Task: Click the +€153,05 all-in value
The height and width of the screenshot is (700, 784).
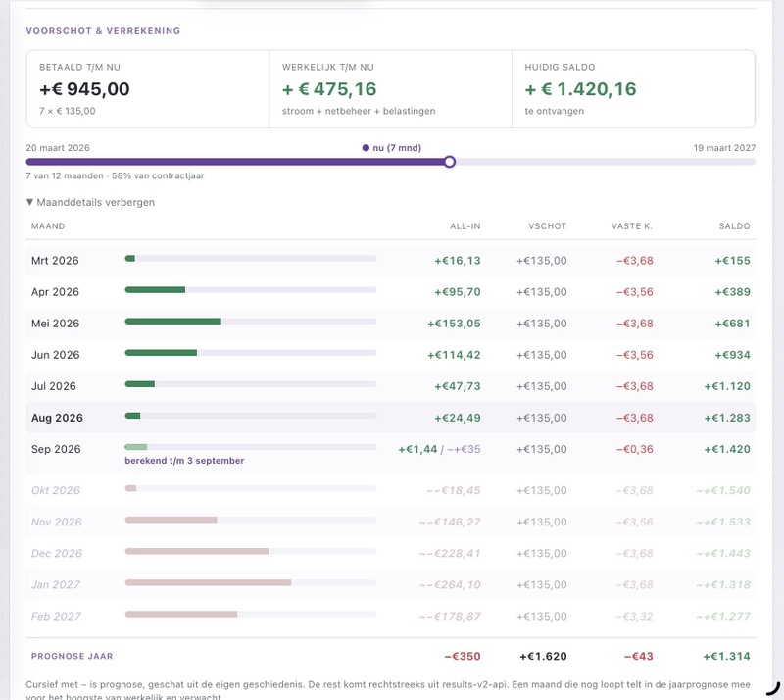Action: (x=454, y=324)
